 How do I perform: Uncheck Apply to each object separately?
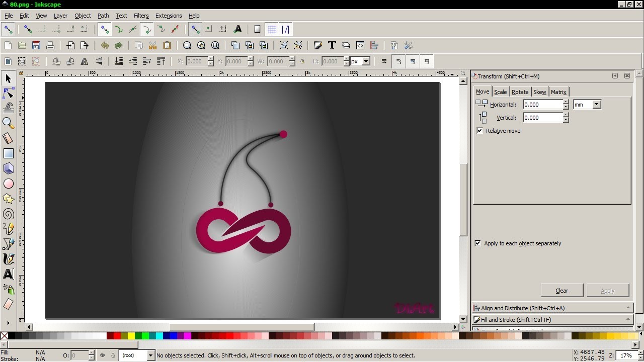coord(478,243)
